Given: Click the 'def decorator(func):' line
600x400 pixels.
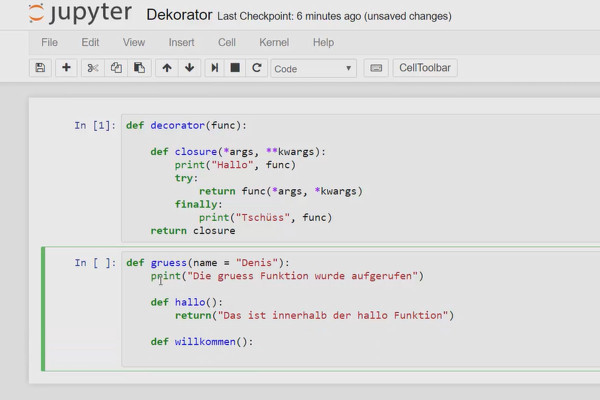Looking at the screenshot, I should click(186, 126).
